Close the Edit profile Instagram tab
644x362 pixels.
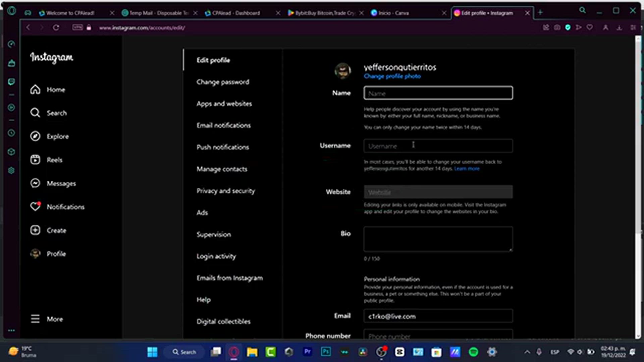(x=527, y=13)
